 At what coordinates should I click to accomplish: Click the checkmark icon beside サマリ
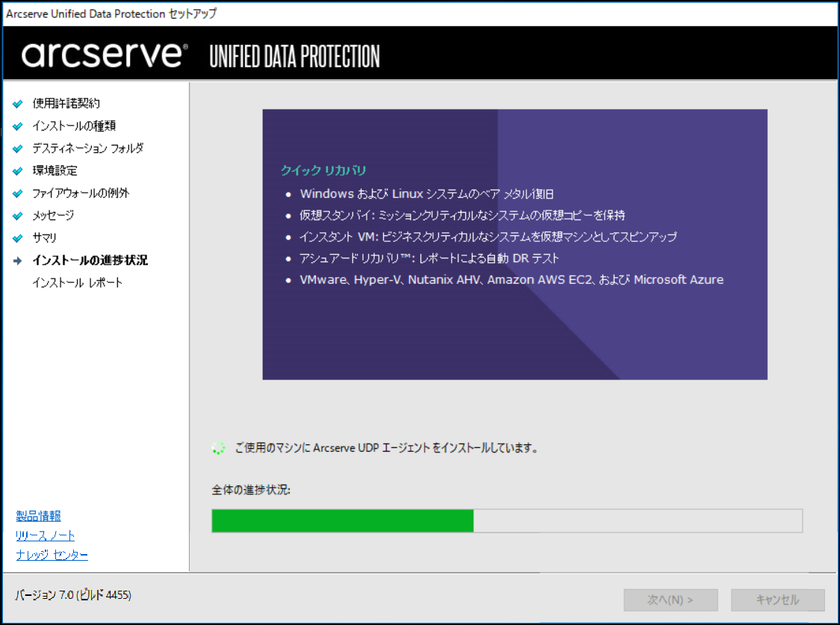click(18, 238)
